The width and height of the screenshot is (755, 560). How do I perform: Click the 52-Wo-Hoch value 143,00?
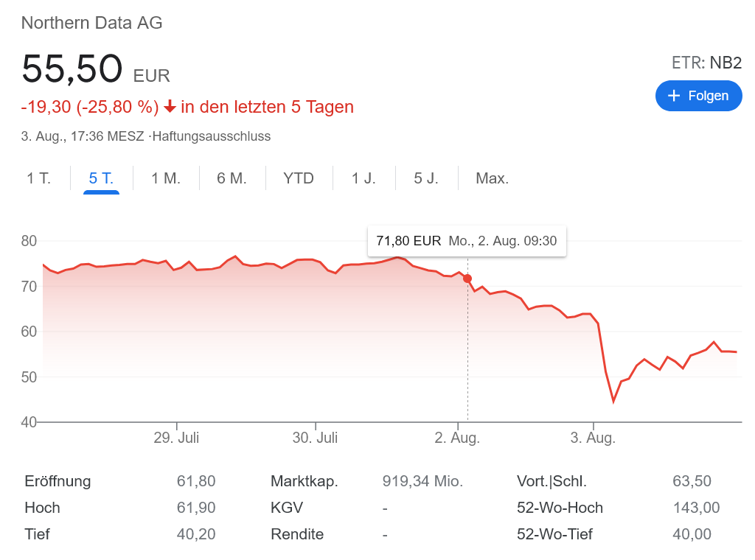[696, 508]
